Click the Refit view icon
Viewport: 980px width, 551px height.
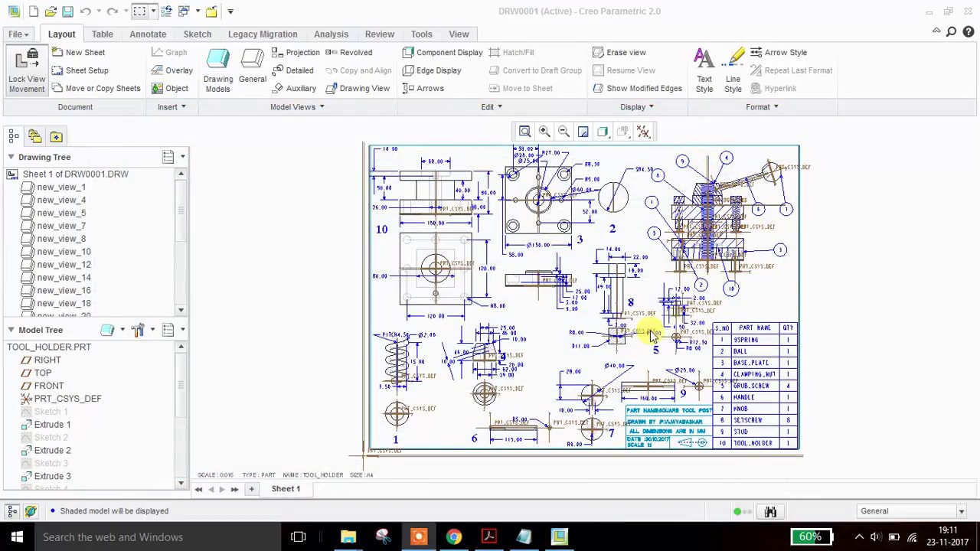[524, 132]
